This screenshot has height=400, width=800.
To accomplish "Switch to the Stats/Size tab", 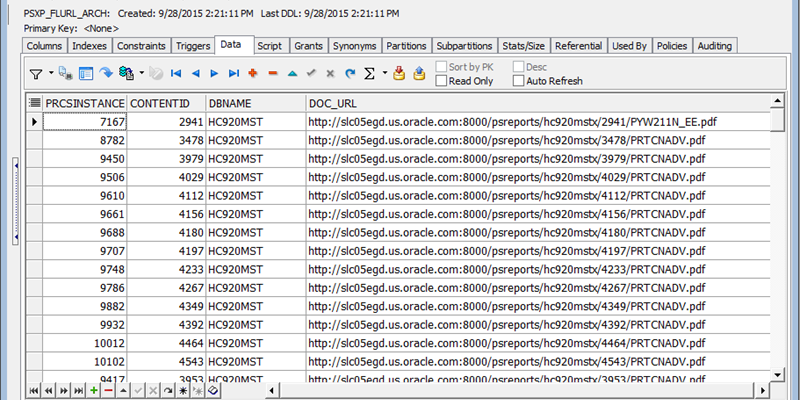I will point(523,46).
